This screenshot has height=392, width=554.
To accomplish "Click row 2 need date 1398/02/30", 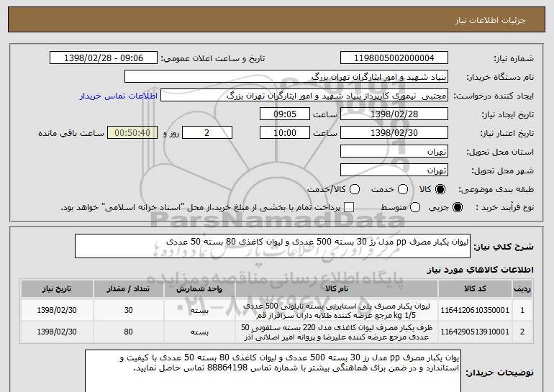I will click(57, 332).
